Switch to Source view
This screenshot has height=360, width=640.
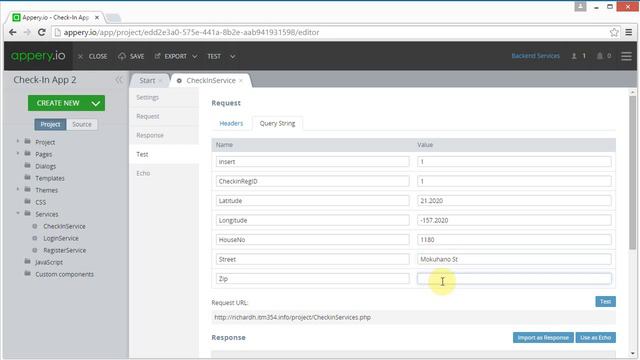pos(82,124)
